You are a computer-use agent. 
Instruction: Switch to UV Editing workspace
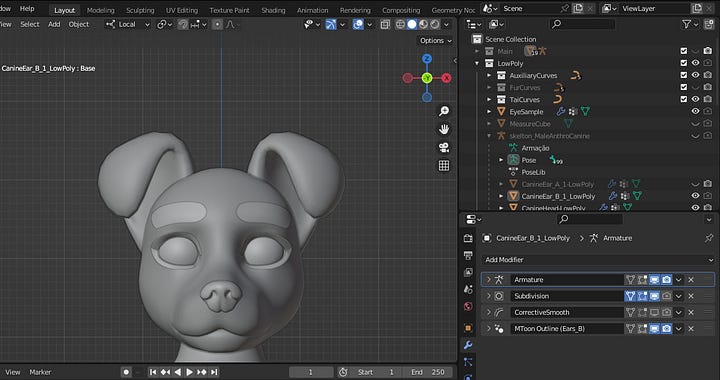point(182,10)
